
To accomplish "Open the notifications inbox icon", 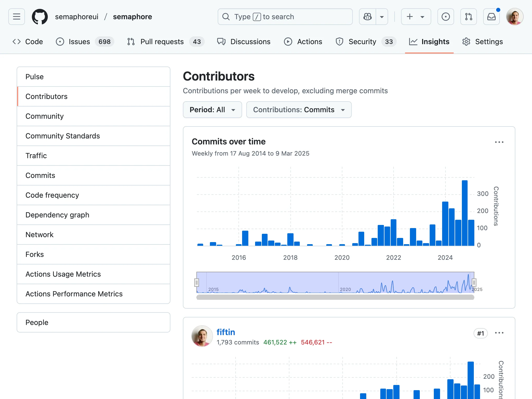I will pyautogui.click(x=491, y=17).
